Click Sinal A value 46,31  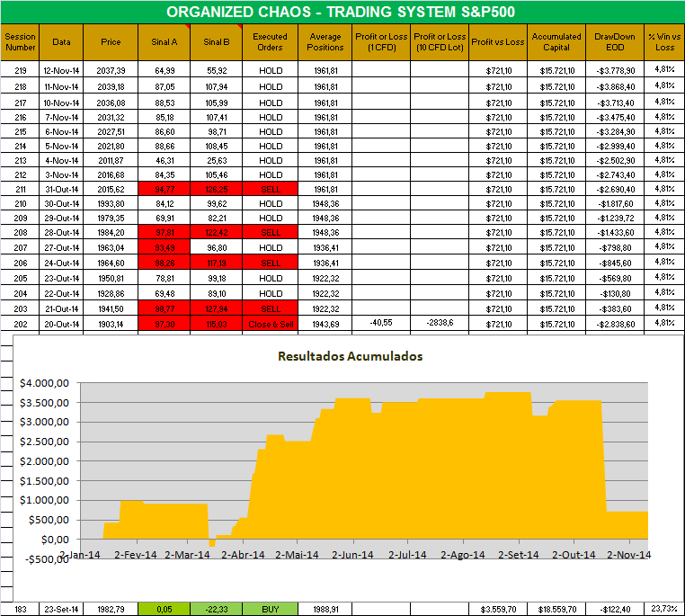(165, 160)
